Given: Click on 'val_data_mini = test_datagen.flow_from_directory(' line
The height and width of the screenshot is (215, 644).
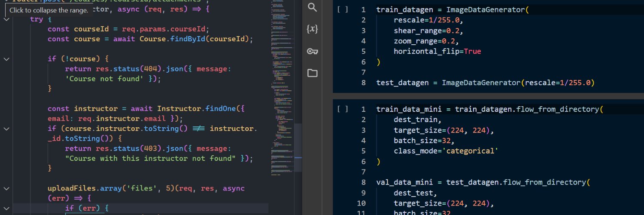Looking at the screenshot, I should [x=483, y=182].
